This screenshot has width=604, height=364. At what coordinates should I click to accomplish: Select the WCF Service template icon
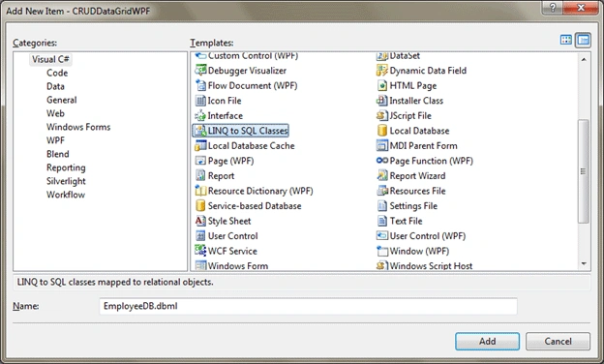200,251
